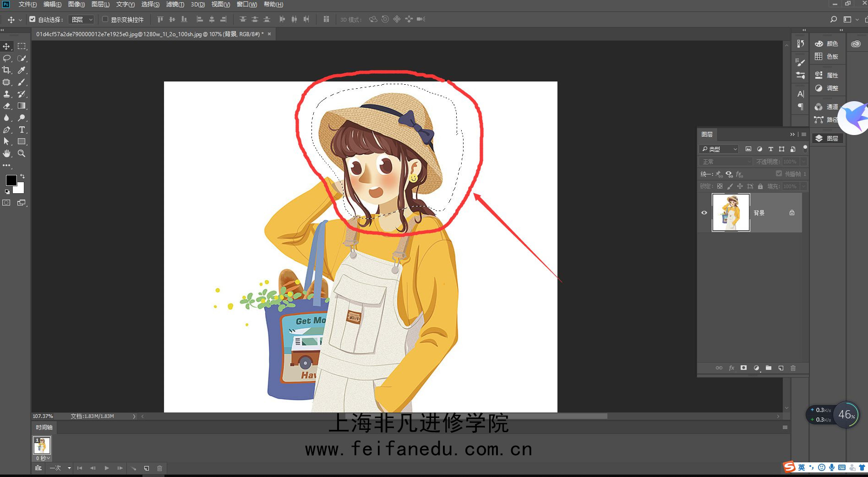
Task: Open frame delay 0 秒 dropdown
Action: coord(43,458)
